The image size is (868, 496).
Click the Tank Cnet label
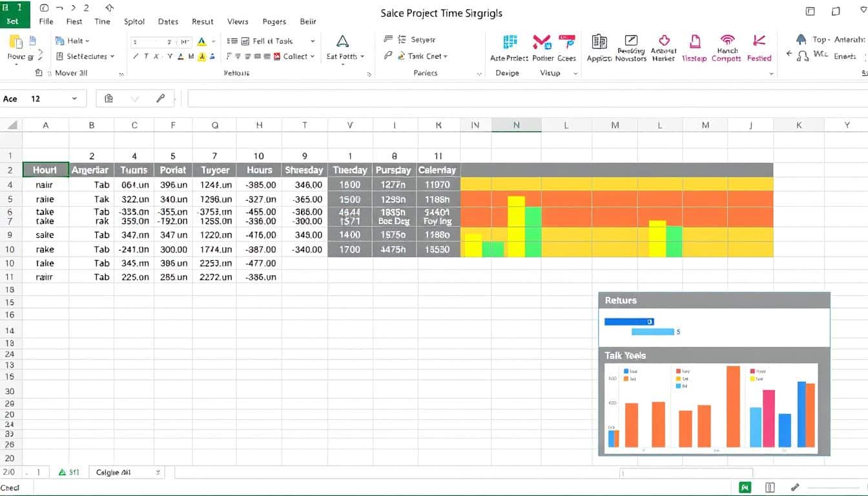425,56
